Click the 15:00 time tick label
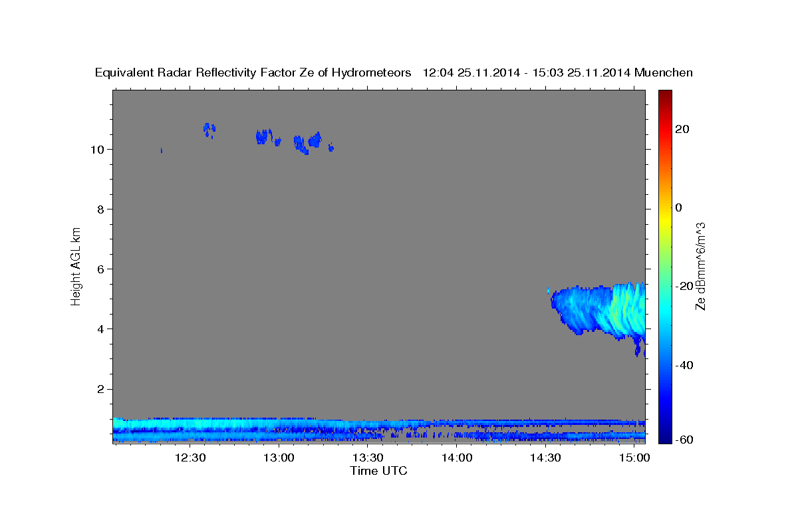Viewport: 798px width, 532px height. click(x=634, y=458)
